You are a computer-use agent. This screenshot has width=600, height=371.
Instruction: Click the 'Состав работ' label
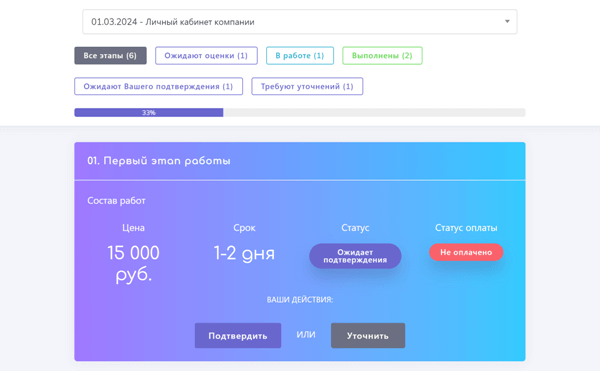pyautogui.click(x=116, y=200)
